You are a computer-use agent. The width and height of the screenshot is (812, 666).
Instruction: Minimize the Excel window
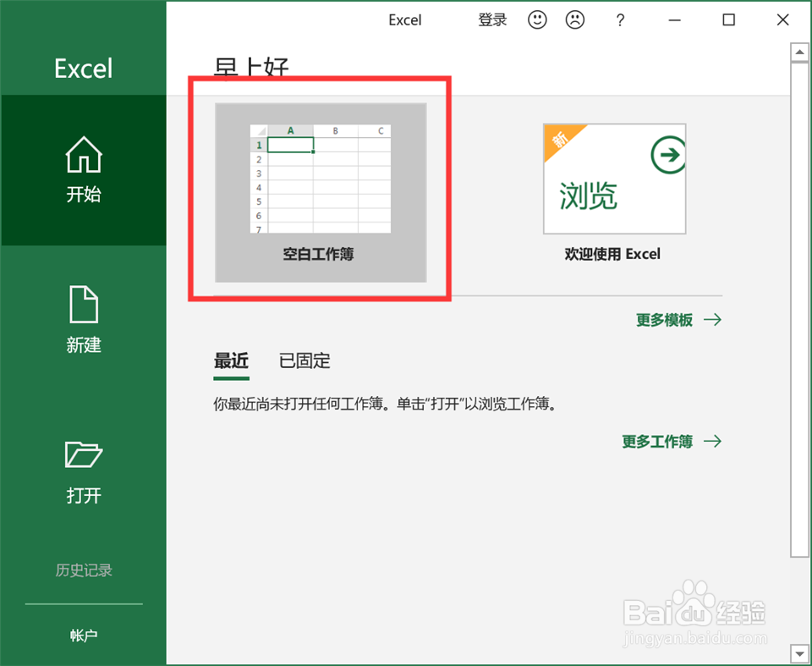point(674,20)
